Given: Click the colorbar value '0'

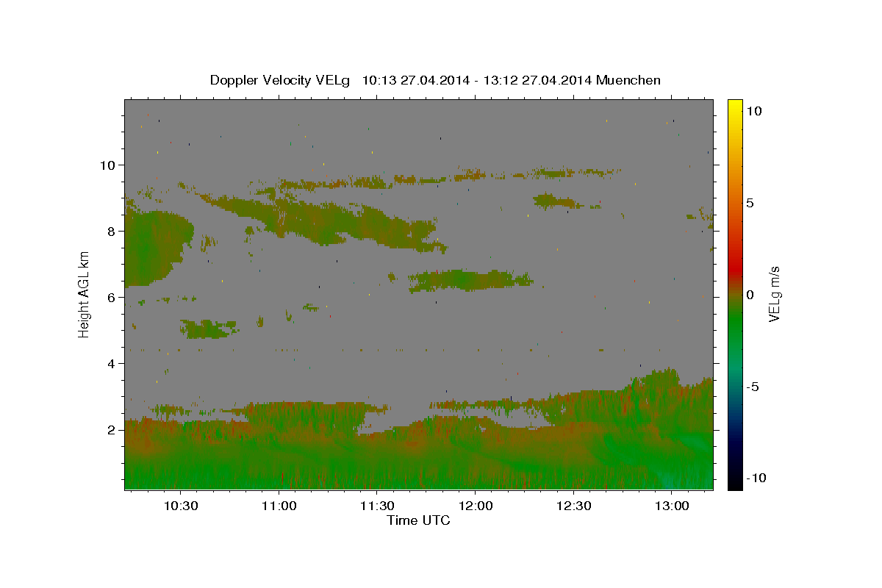Looking at the screenshot, I should click(x=750, y=295).
